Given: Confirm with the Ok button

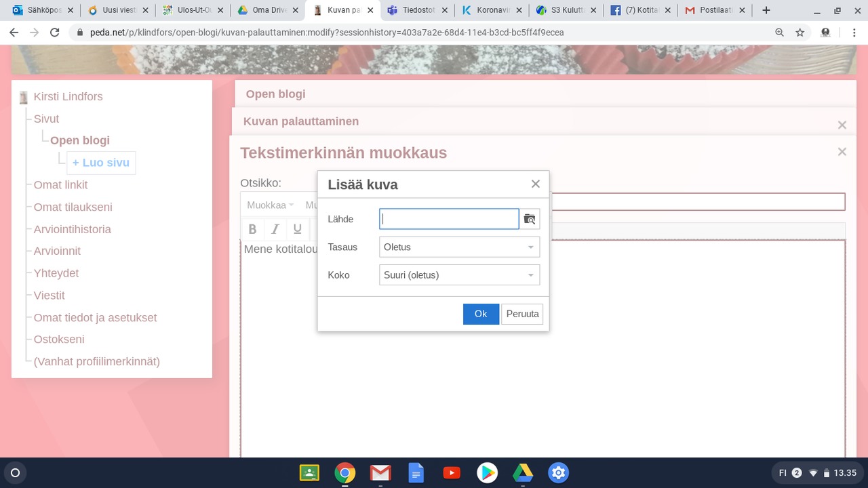Looking at the screenshot, I should pyautogui.click(x=481, y=314).
